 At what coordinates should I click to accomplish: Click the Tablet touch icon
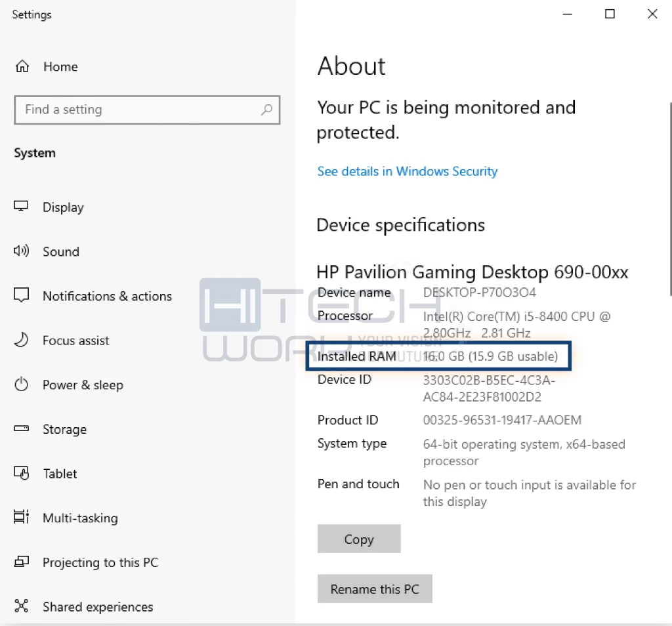click(x=21, y=473)
